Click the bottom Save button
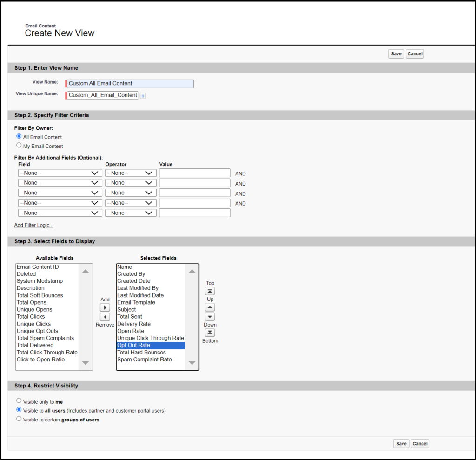 pos(401,444)
